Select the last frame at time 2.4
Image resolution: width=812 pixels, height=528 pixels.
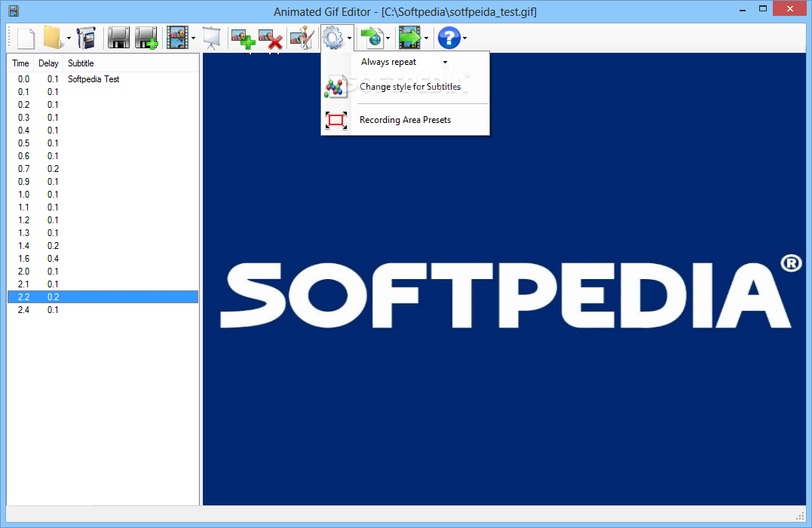(x=103, y=310)
